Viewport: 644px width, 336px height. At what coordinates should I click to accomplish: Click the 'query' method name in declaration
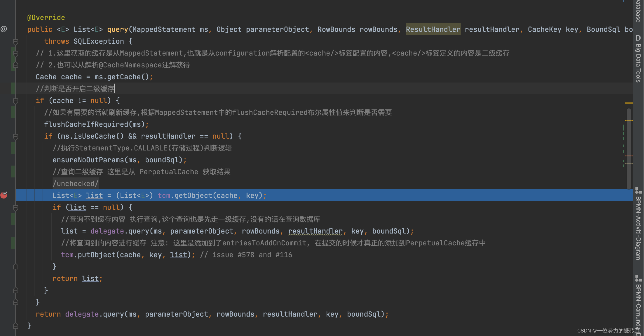pos(118,29)
